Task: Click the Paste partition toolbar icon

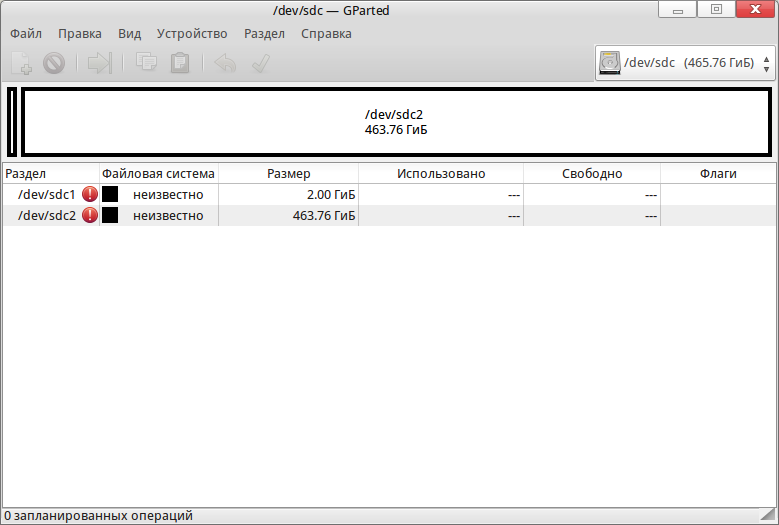Action: coord(180,63)
